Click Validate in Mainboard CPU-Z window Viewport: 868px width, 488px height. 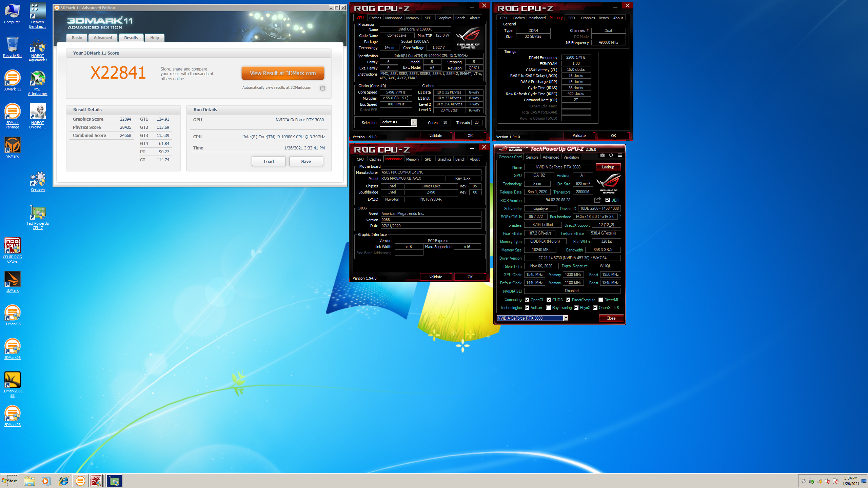pos(436,277)
